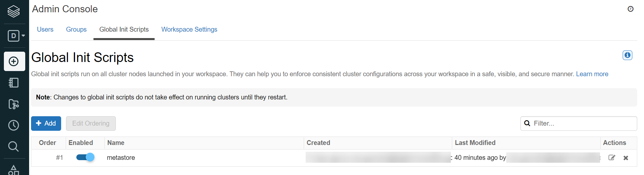The width and height of the screenshot is (644, 175).
Task: Switch to the Users tab
Action: pyautogui.click(x=45, y=29)
